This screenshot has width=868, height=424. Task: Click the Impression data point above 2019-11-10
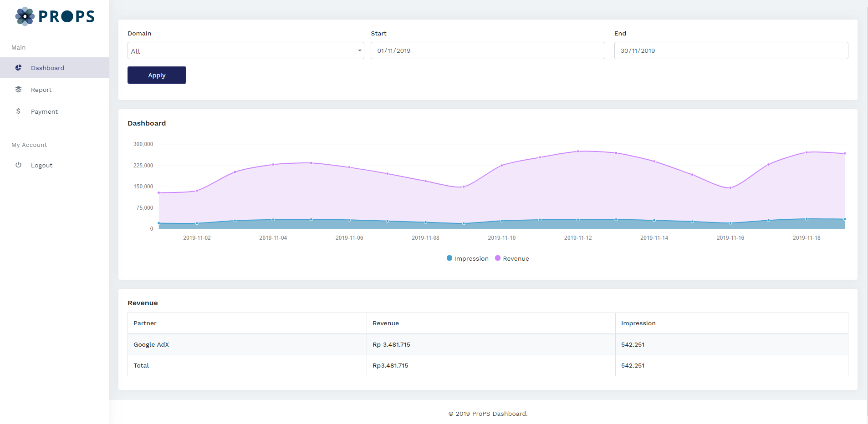click(x=502, y=221)
